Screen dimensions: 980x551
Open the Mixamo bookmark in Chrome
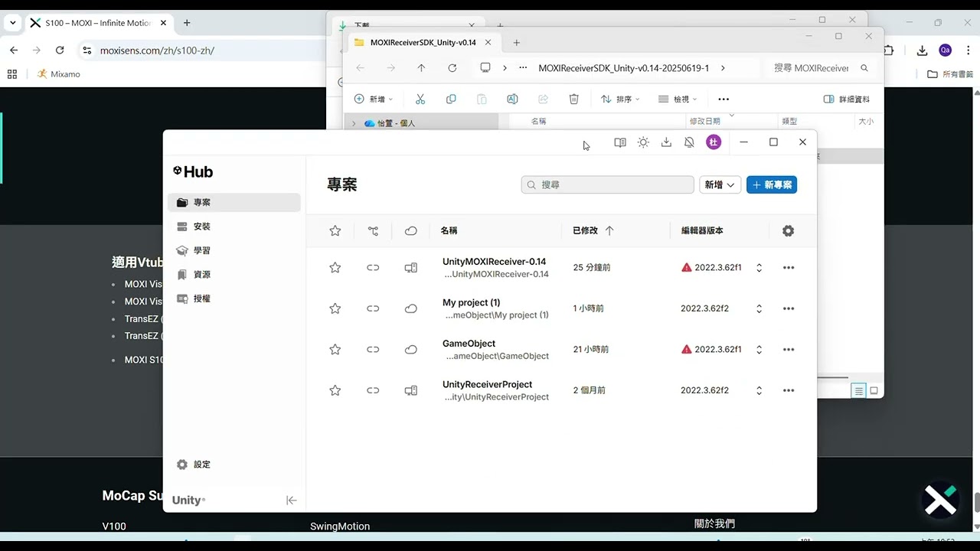[x=59, y=74]
